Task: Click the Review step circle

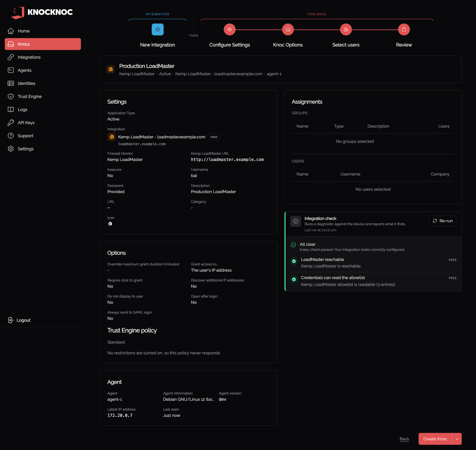Action: click(x=404, y=29)
